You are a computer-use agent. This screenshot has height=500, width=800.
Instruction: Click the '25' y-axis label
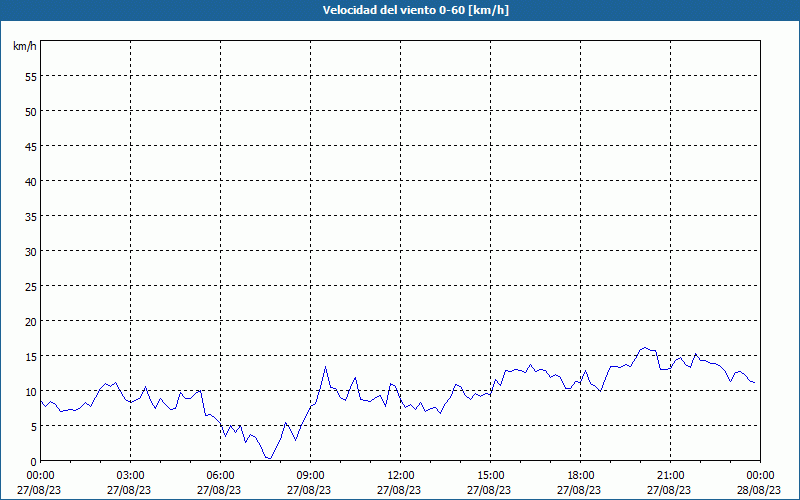click(x=31, y=289)
